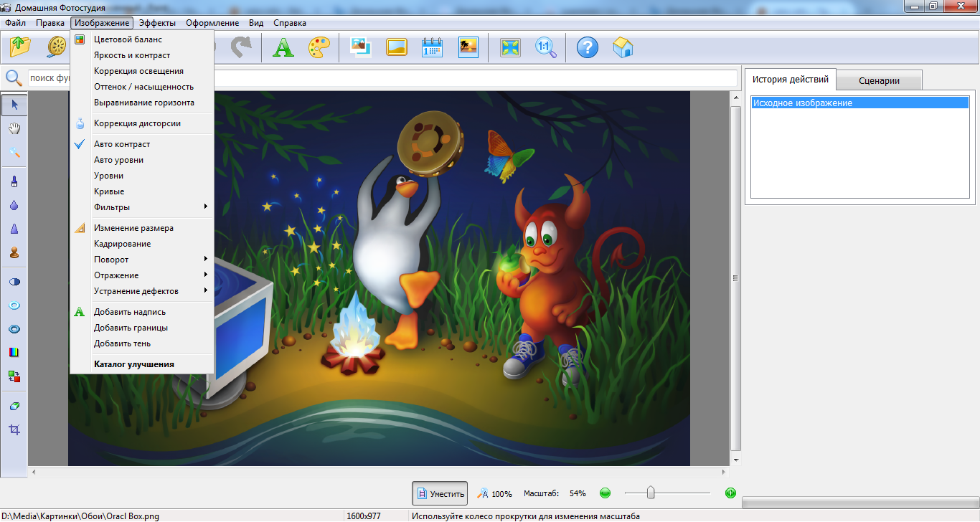This screenshot has height=522, width=980.
Task: Click the Уместить button
Action: 440,493
